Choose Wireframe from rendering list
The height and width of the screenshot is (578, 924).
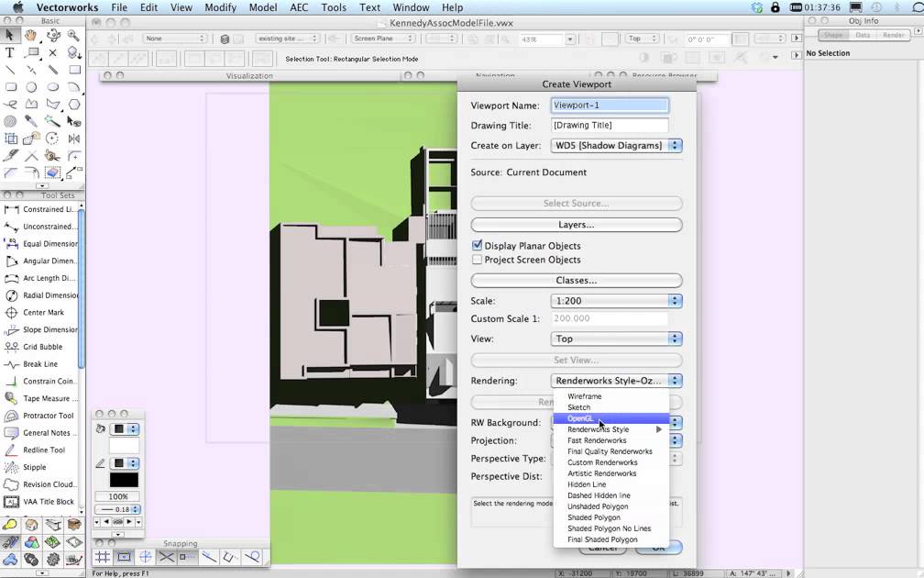click(x=611, y=396)
